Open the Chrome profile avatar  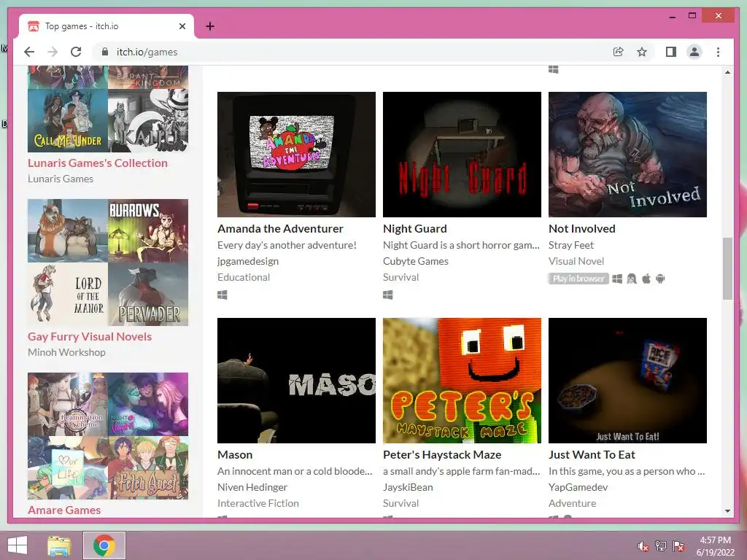(694, 52)
